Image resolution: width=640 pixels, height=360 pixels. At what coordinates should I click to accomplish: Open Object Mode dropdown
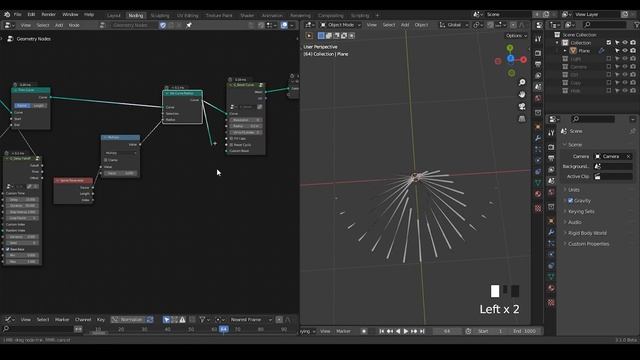340,25
